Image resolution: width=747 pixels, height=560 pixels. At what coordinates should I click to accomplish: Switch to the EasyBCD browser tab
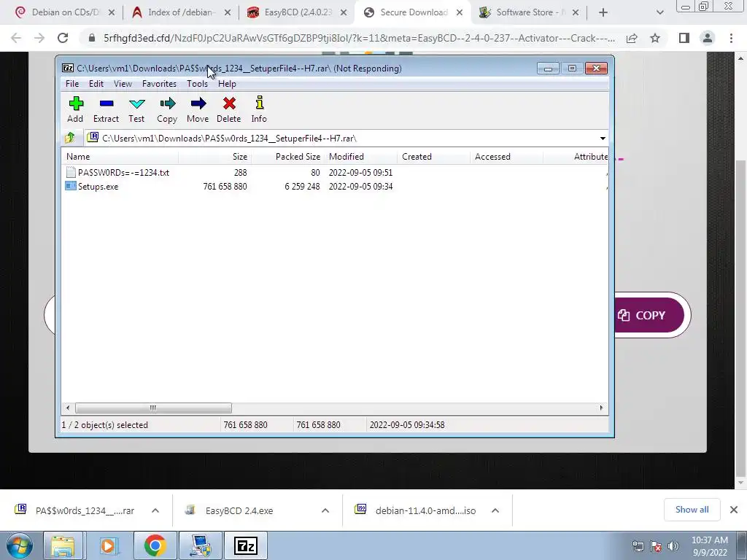point(298,12)
